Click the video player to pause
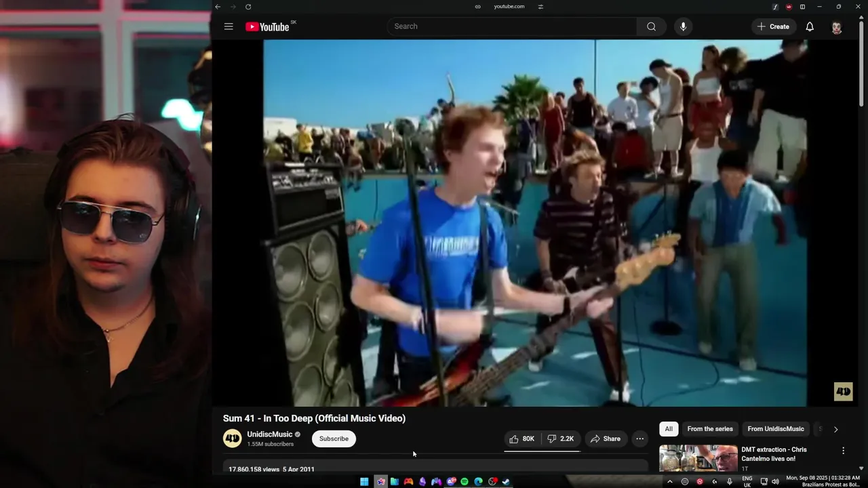The height and width of the screenshot is (488, 868). pyautogui.click(x=535, y=223)
